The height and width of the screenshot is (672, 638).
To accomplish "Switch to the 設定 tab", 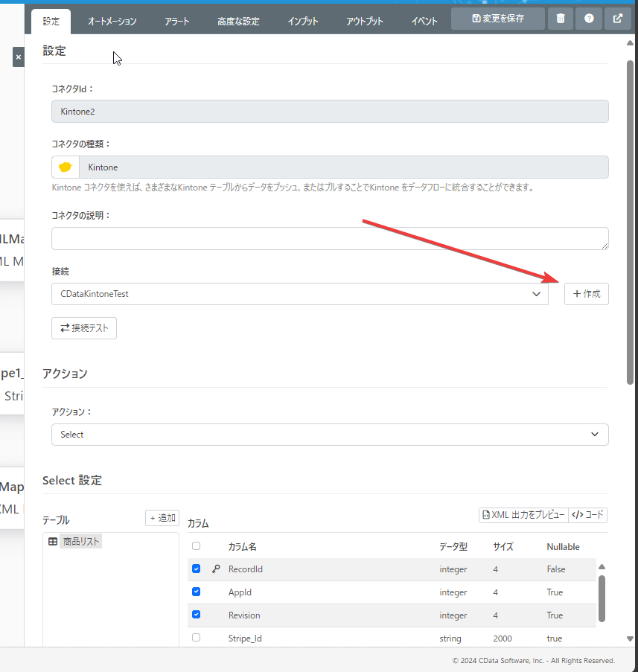I will tap(51, 21).
